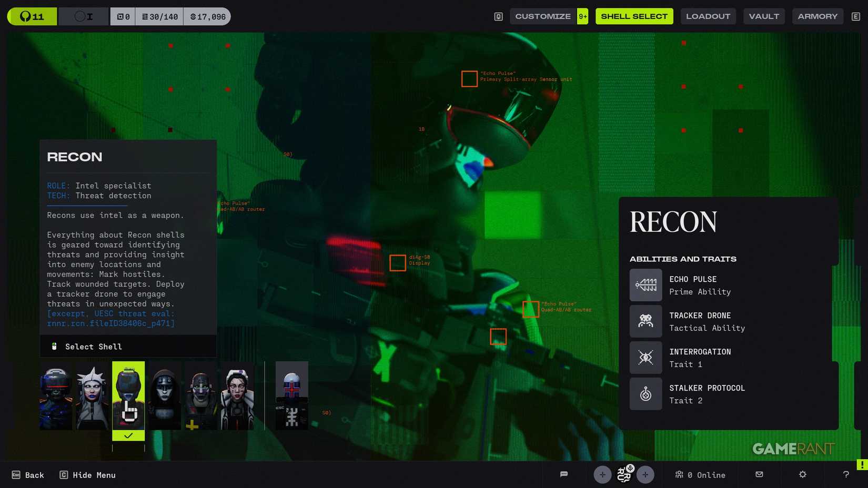Click the locked shell thumbnail

292,395
